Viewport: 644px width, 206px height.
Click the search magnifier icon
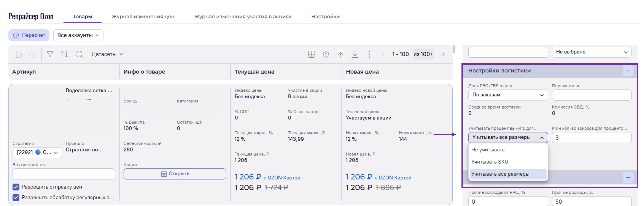coord(79,54)
